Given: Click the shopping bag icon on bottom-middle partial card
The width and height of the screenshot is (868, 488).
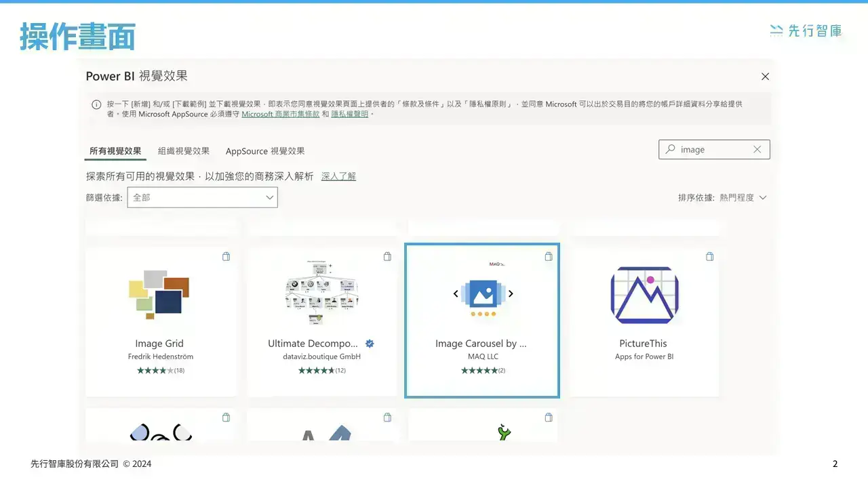Looking at the screenshot, I should point(388,418).
